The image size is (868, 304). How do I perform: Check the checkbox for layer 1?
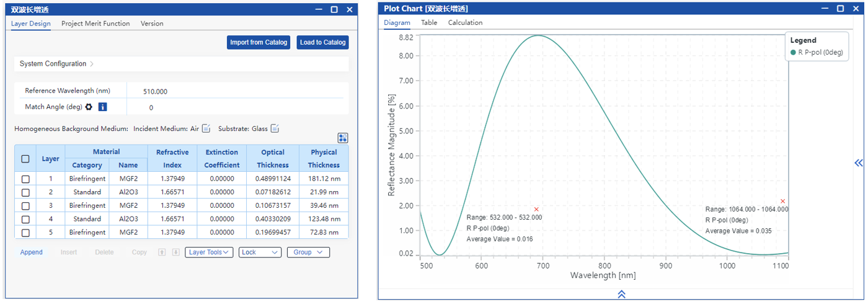pos(25,179)
